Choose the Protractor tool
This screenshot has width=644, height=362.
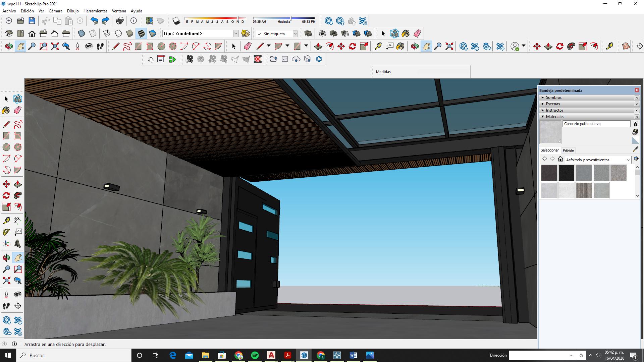tap(6, 232)
